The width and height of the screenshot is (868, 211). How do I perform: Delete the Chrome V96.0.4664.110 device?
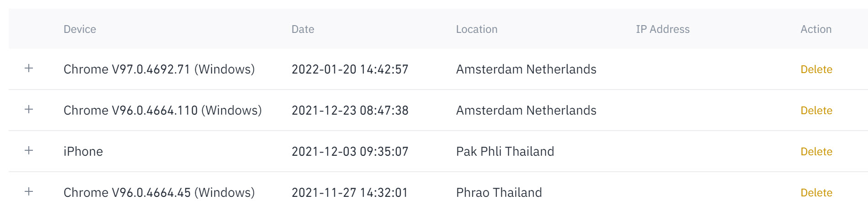coord(816,111)
